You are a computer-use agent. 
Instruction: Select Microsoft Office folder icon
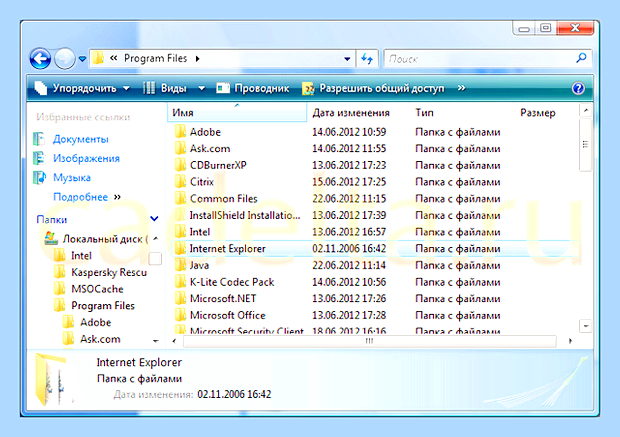[x=180, y=315]
